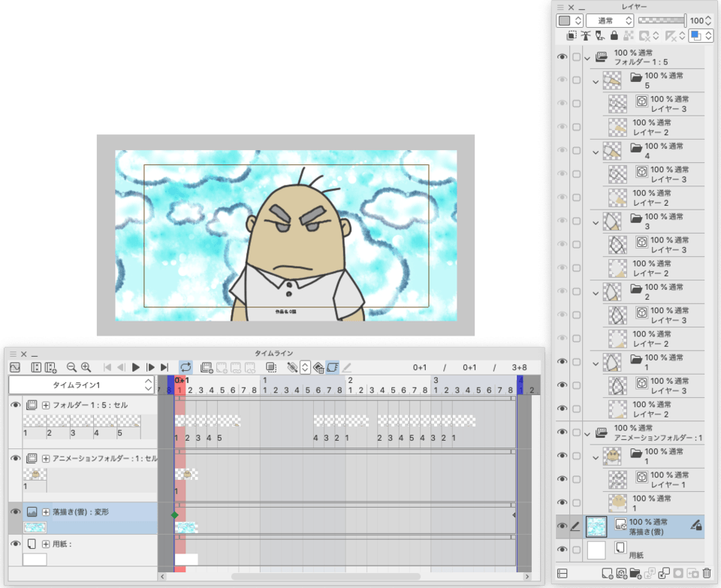The image size is (721, 588).
Task: Toggle visibility of the 用紙 layer
Action: 563,550
